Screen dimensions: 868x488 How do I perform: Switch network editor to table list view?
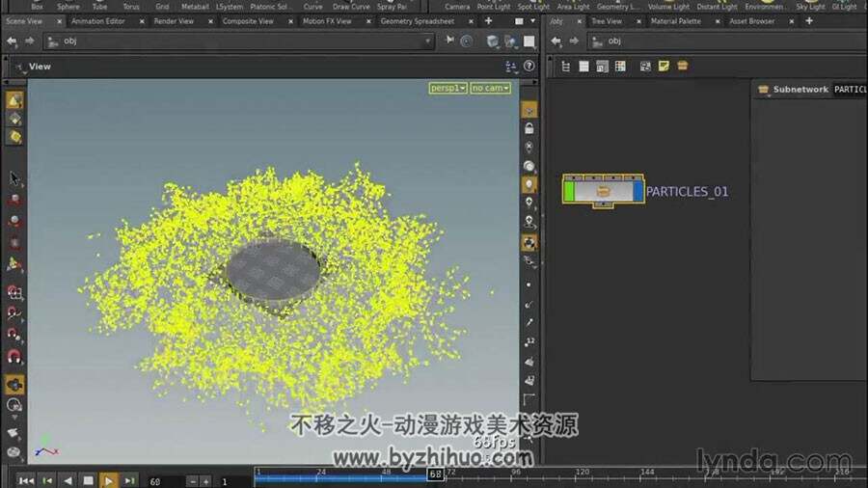coord(583,67)
